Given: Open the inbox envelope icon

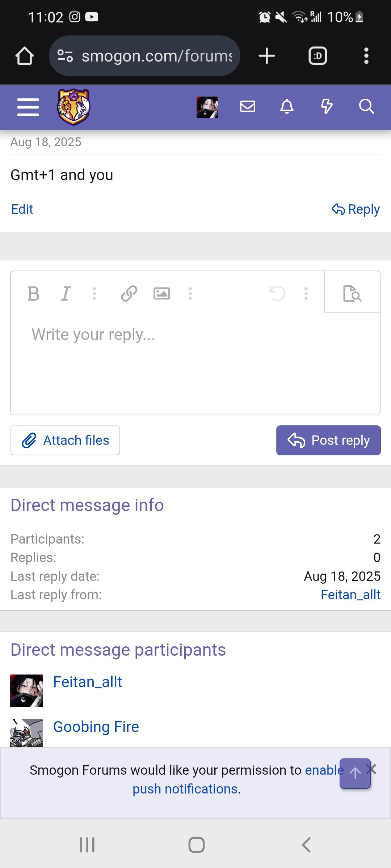Looking at the screenshot, I should coord(248,107).
